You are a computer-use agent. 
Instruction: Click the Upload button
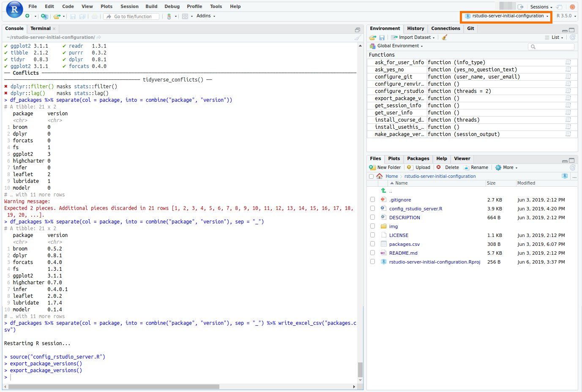coord(418,168)
